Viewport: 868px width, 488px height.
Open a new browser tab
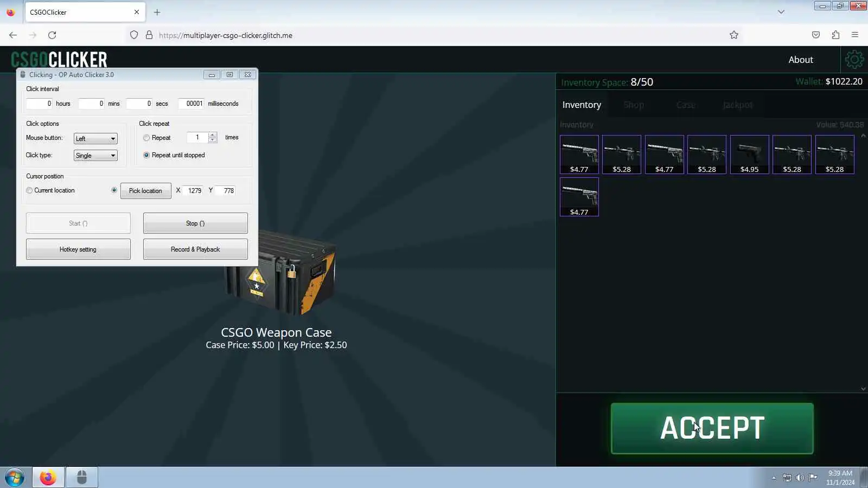click(157, 12)
